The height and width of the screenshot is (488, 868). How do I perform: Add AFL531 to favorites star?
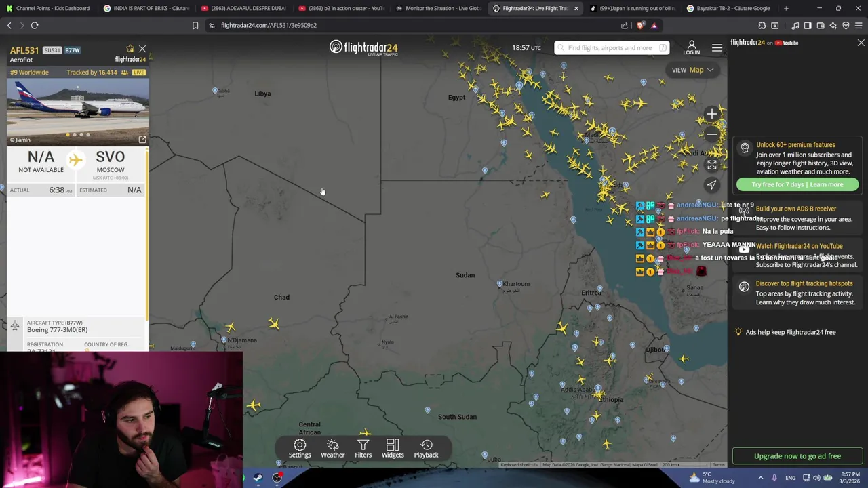coord(130,49)
